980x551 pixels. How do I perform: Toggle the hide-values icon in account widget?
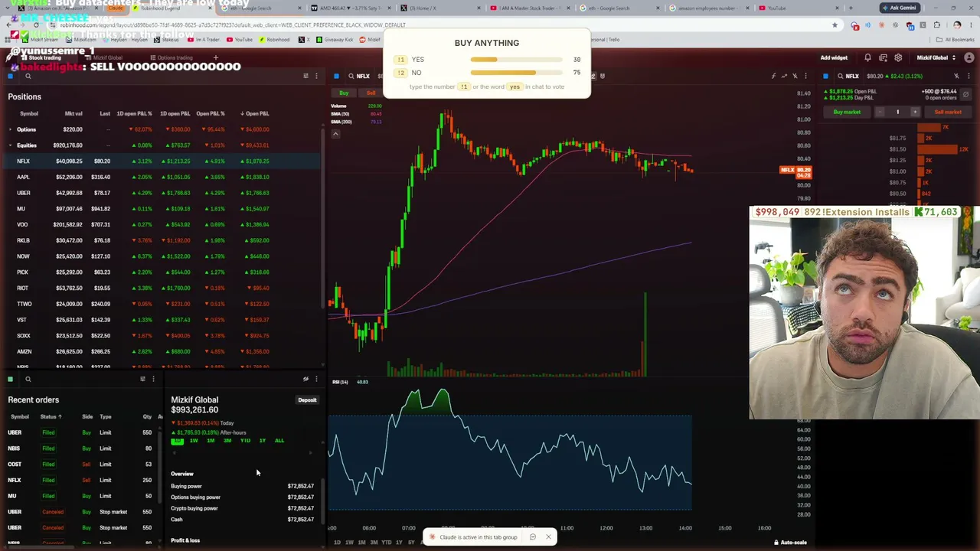pyautogui.click(x=305, y=379)
